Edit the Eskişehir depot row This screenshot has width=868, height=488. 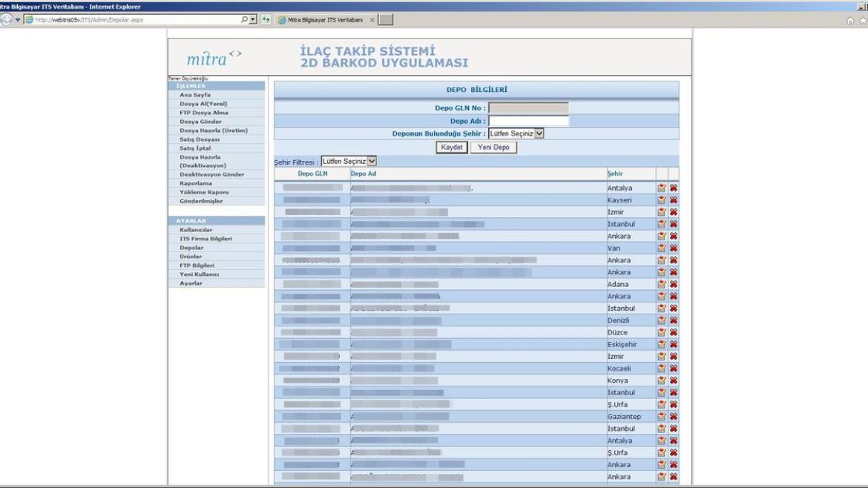(x=662, y=344)
